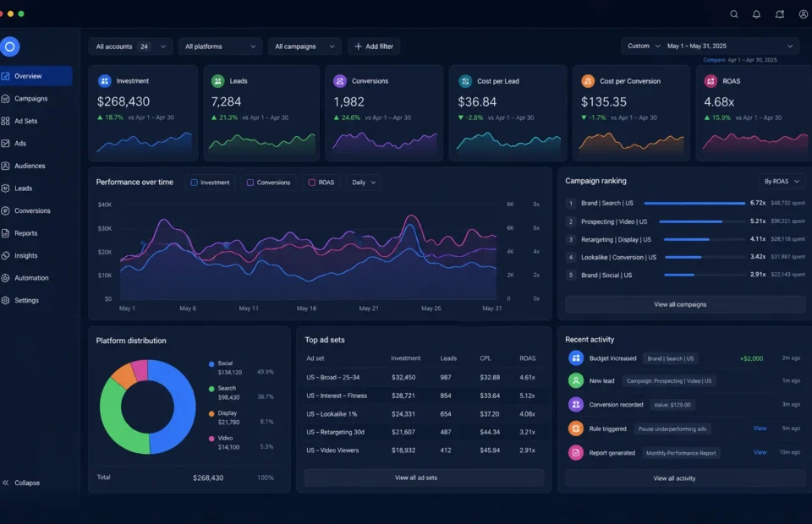Click the Conversions card purple icon
This screenshot has height=524, width=812.
click(x=340, y=81)
